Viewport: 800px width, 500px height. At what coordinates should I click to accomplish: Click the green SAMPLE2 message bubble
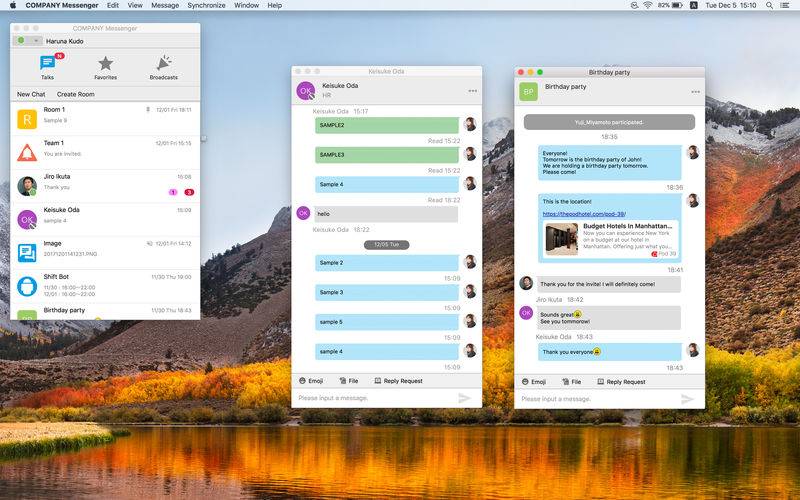pyautogui.click(x=387, y=125)
